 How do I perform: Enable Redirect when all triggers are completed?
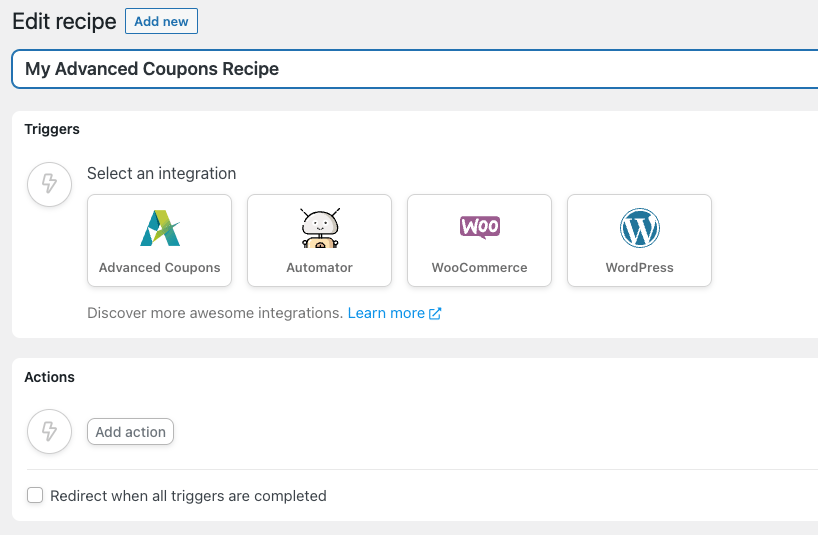[x=35, y=495]
